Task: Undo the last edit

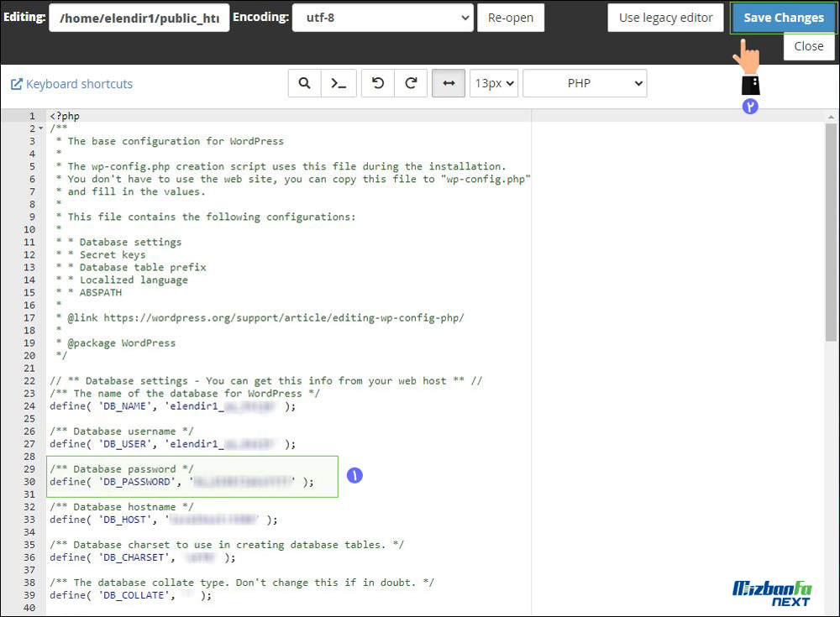Action: pos(378,84)
